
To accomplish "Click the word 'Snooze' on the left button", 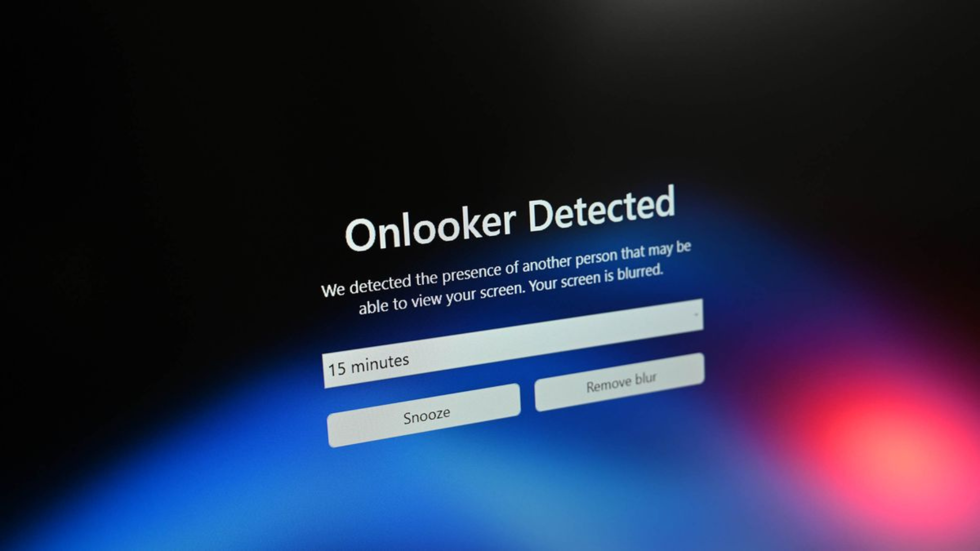I will tap(427, 415).
